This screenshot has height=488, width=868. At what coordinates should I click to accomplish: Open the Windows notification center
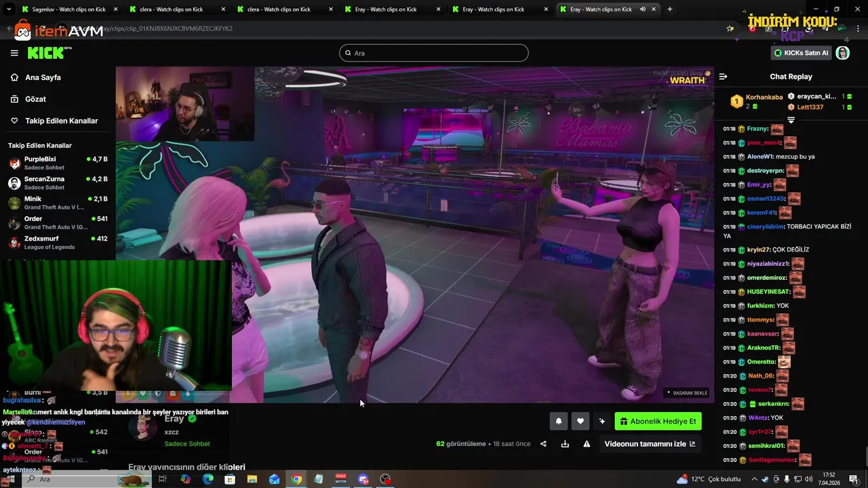click(854, 479)
